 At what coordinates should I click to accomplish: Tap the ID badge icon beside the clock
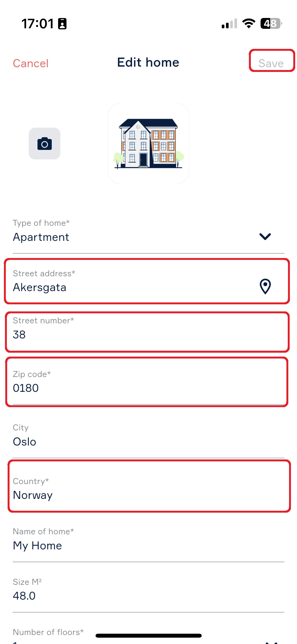click(x=62, y=24)
